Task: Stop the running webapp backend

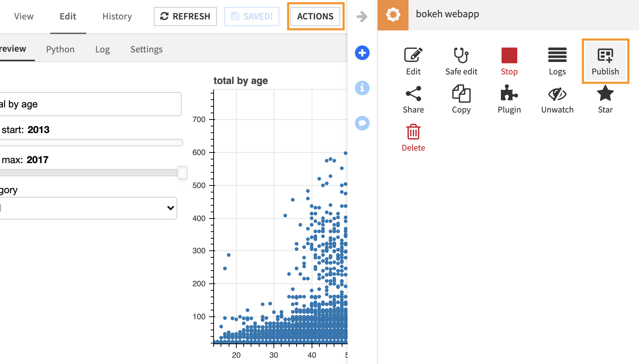Action: tap(509, 61)
